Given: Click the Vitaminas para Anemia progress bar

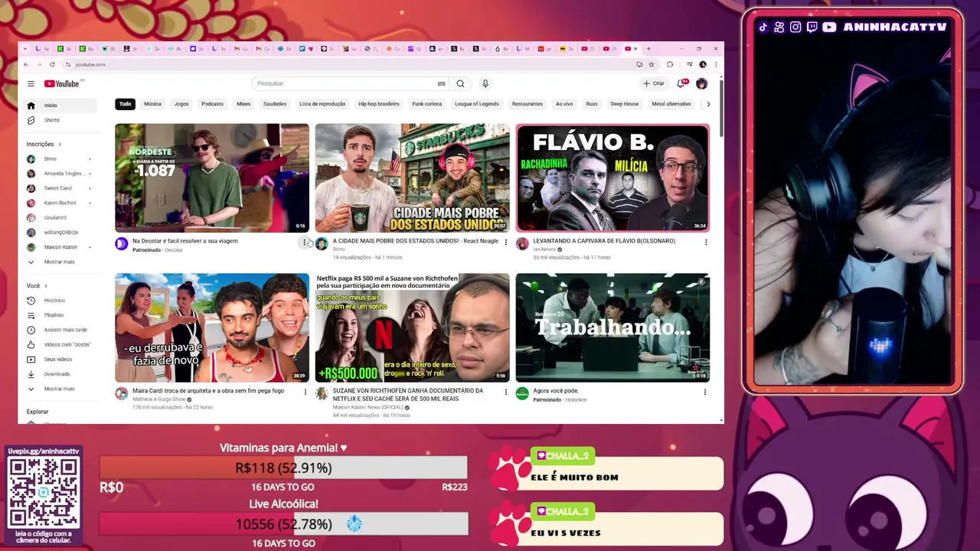Looking at the screenshot, I should point(283,468).
